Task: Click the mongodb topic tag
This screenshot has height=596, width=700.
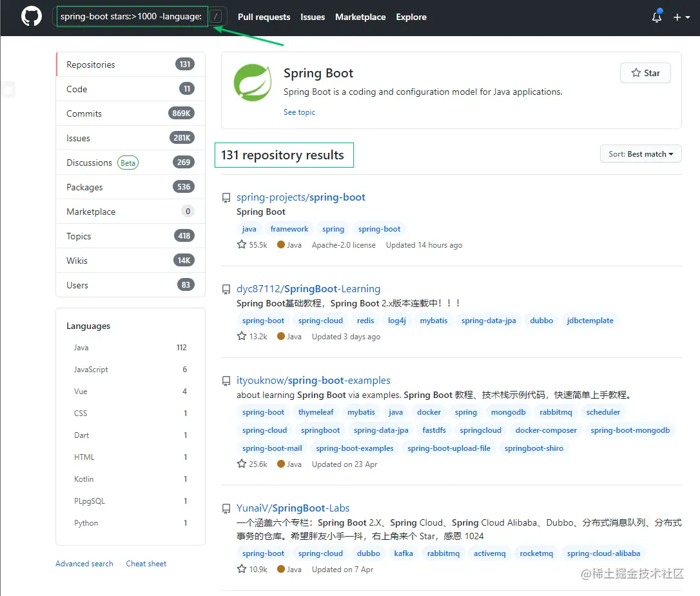Action: coord(508,412)
